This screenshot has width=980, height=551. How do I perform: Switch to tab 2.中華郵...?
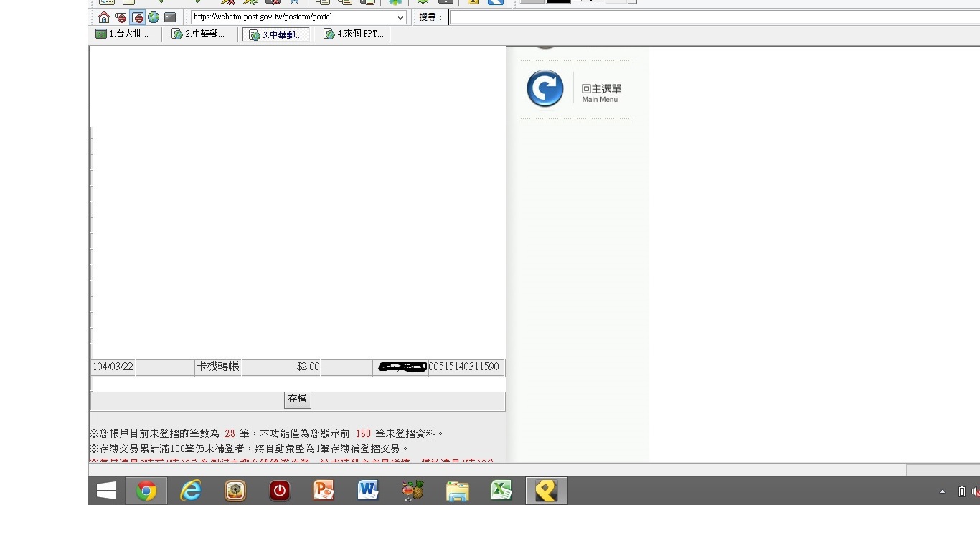(x=199, y=34)
